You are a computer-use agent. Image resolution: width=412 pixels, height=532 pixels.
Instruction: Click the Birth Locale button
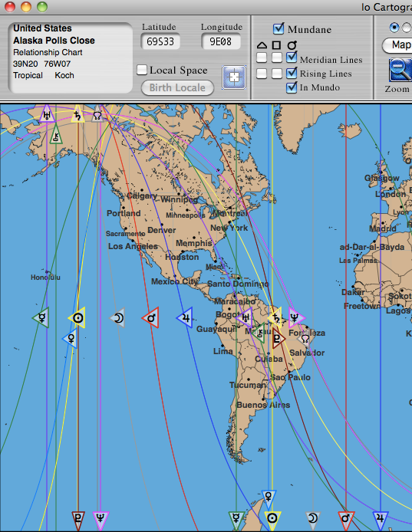(177, 87)
